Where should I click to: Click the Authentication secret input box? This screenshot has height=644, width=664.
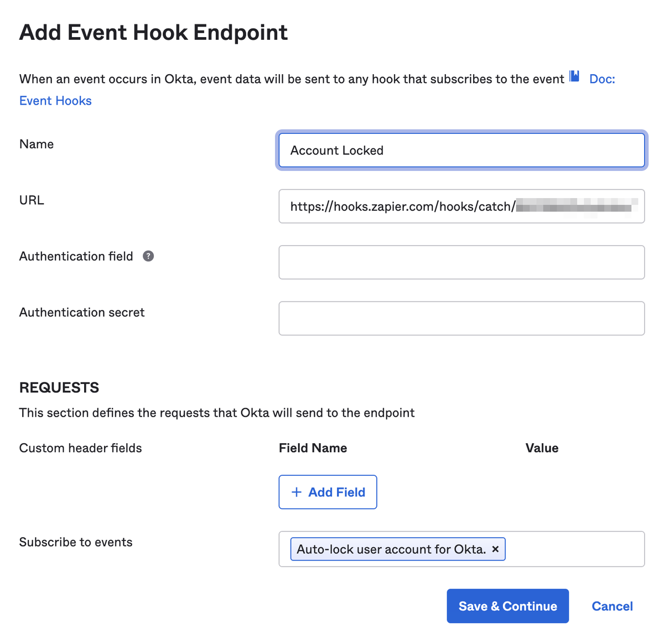tap(461, 318)
